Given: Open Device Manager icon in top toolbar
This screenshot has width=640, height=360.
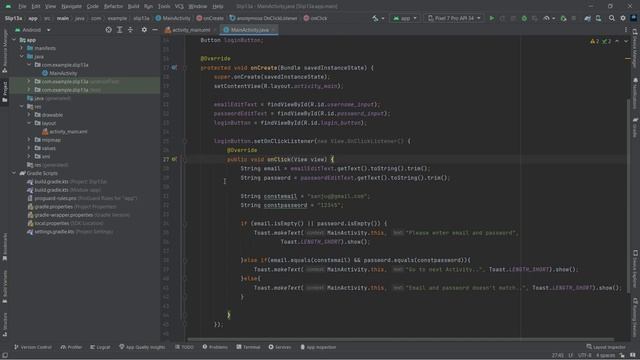Looking at the screenshot, I should point(598,18).
